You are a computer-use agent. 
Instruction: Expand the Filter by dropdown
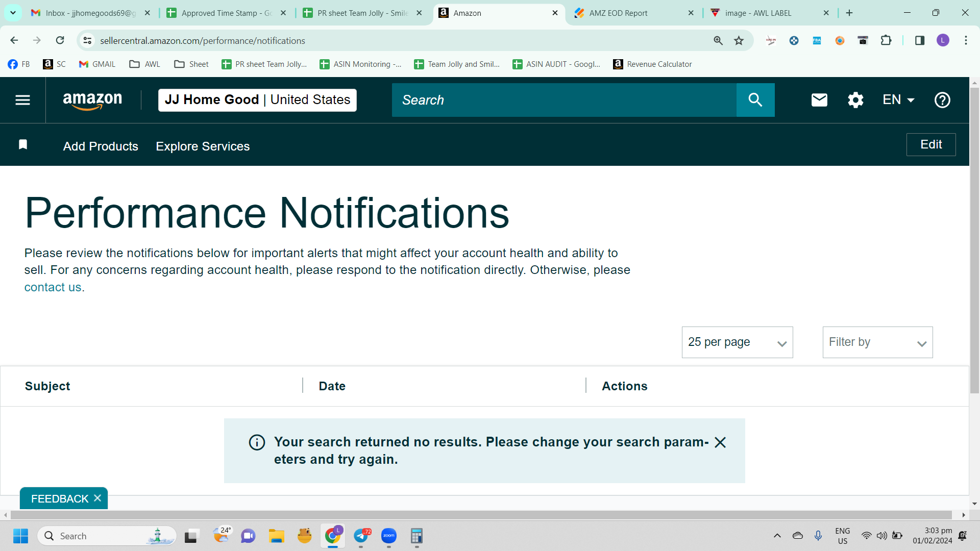(x=877, y=342)
